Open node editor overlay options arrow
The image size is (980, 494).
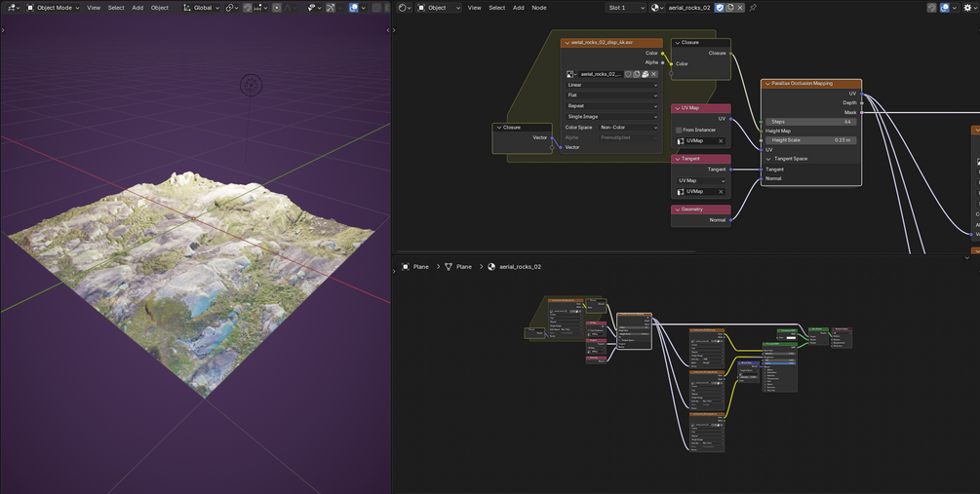pyautogui.click(x=955, y=8)
